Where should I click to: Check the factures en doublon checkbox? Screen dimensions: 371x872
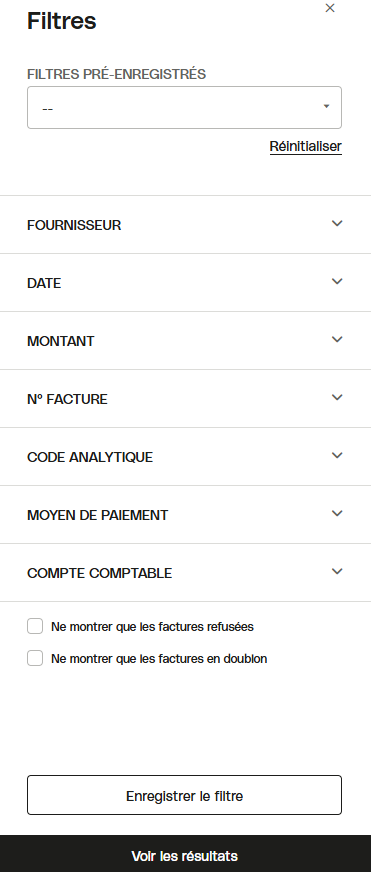35,658
